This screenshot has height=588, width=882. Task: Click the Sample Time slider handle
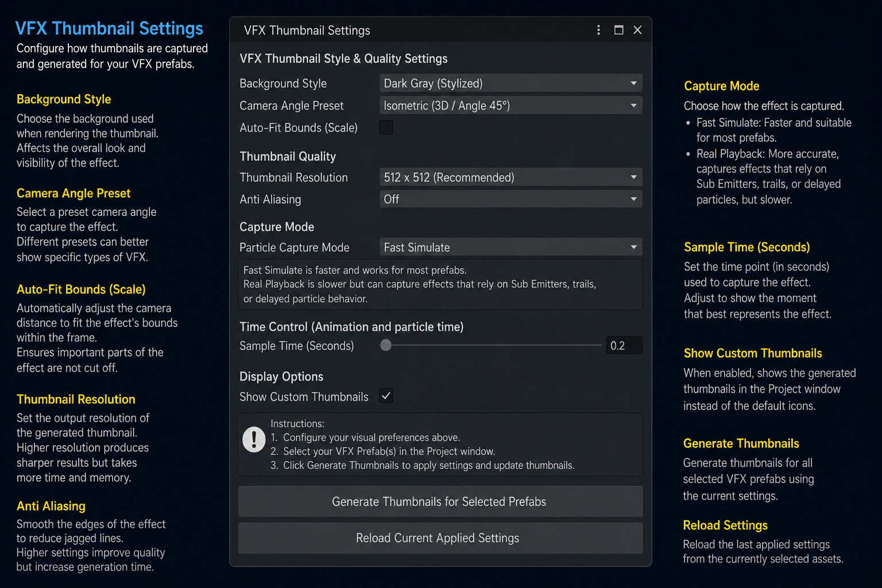coord(386,345)
